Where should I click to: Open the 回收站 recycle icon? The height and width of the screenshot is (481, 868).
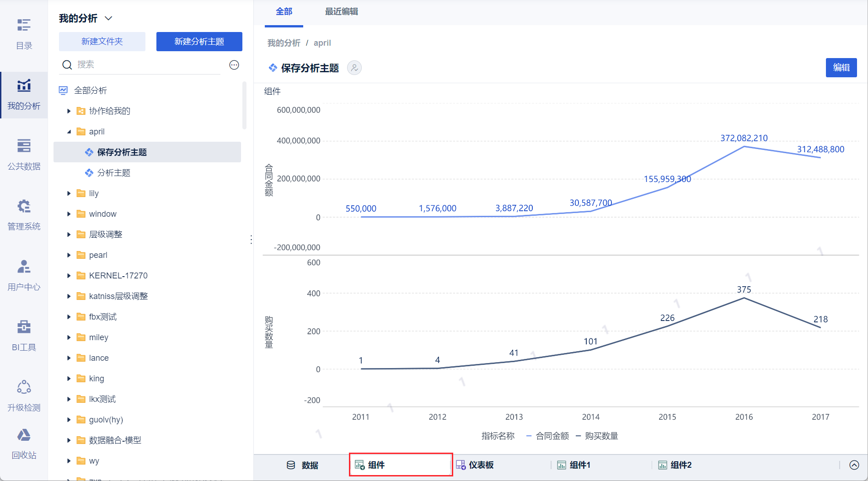coord(24,435)
